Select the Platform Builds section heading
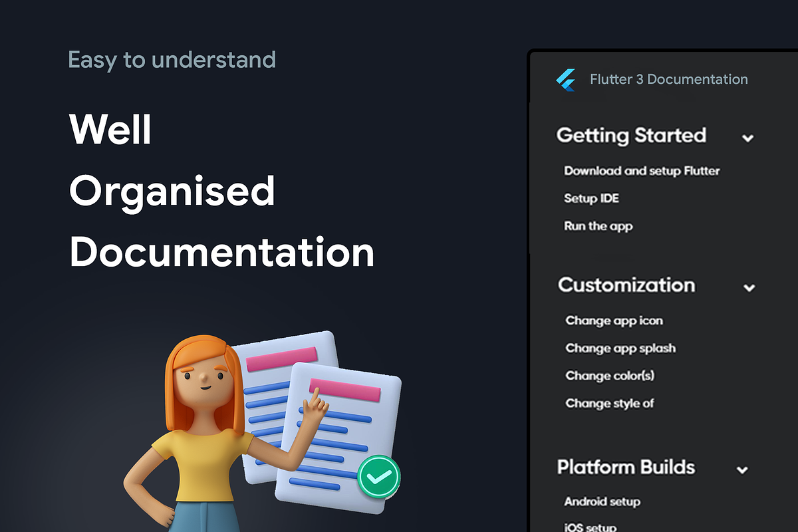 [626, 467]
